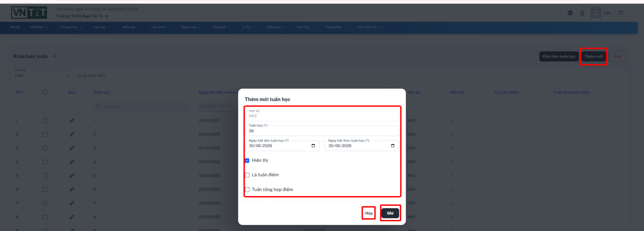Click edit pencil for row 4
The image size is (644, 231).
[x=72, y=162]
